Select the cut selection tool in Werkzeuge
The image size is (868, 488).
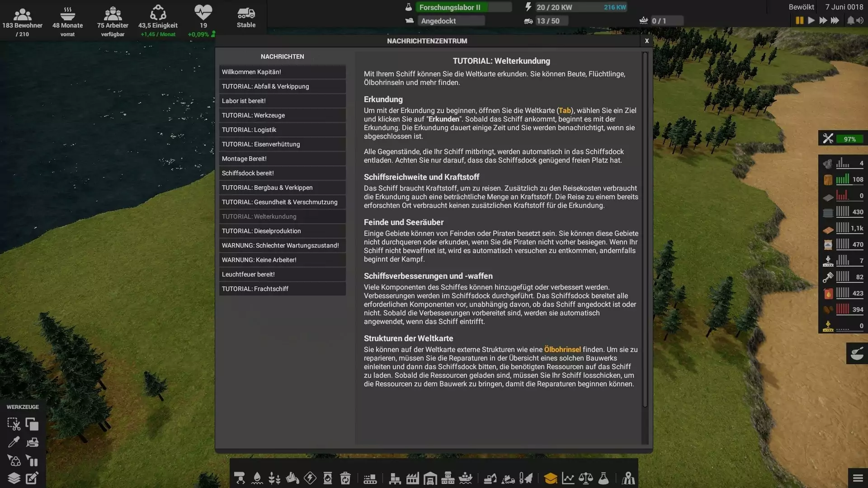[x=14, y=424]
